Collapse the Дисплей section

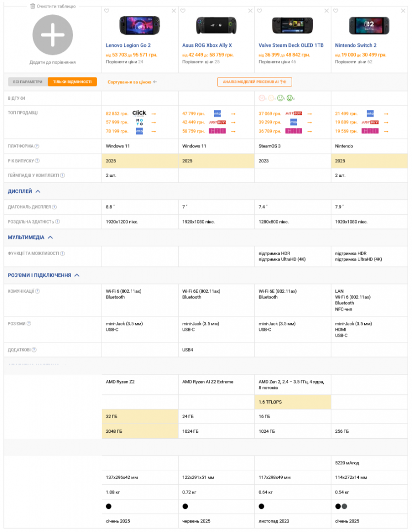point(38,191)
